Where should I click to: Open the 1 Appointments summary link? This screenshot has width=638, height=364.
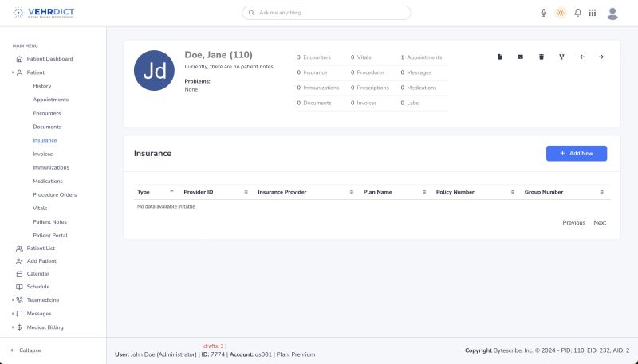tap(421, 57)
